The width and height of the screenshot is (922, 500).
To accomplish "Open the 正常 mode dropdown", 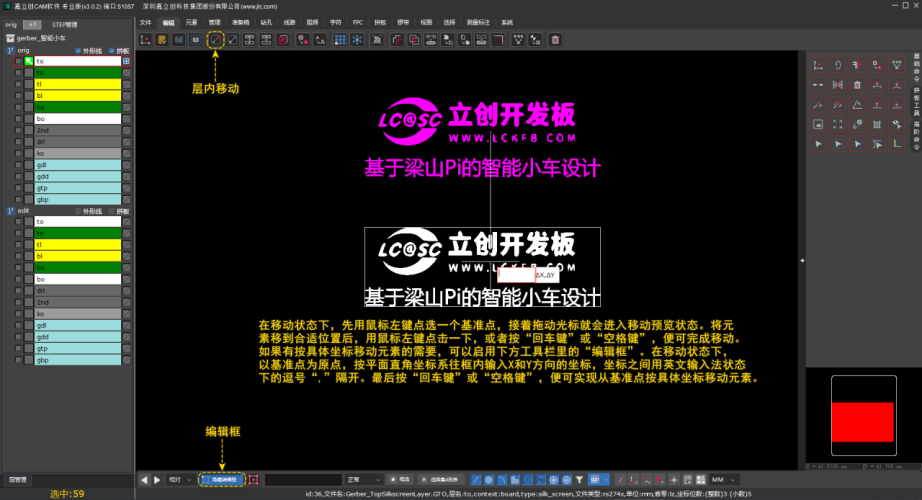I will (x=363, y=480).
